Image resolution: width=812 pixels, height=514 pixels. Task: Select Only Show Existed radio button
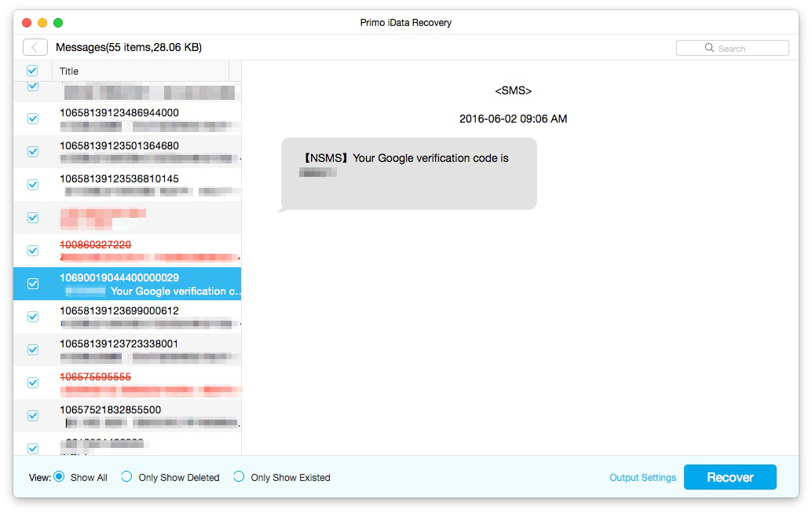pos(239,477)
